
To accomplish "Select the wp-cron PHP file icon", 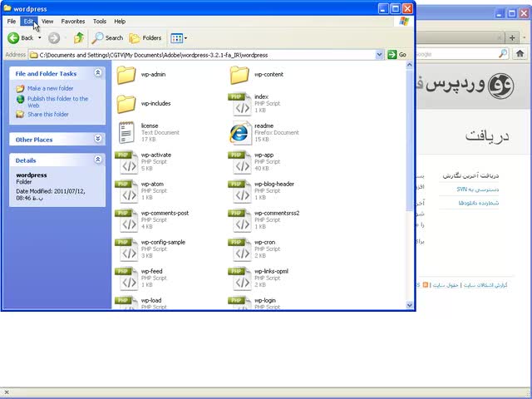I will tap(240, 249).
